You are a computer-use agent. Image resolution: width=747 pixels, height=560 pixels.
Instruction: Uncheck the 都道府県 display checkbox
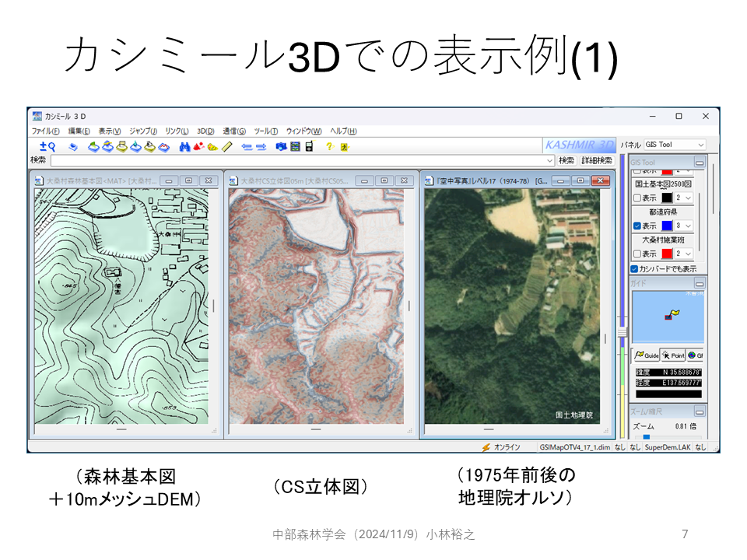(637, 226)
